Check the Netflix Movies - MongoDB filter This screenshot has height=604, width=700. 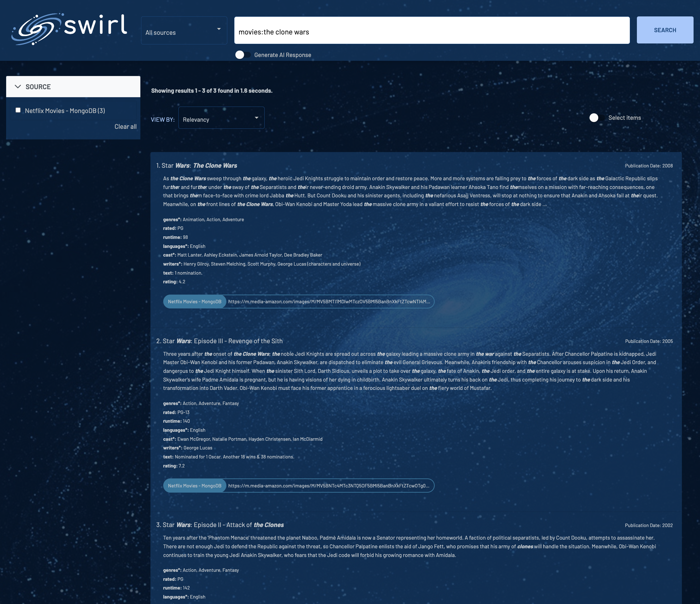(18, 110)
